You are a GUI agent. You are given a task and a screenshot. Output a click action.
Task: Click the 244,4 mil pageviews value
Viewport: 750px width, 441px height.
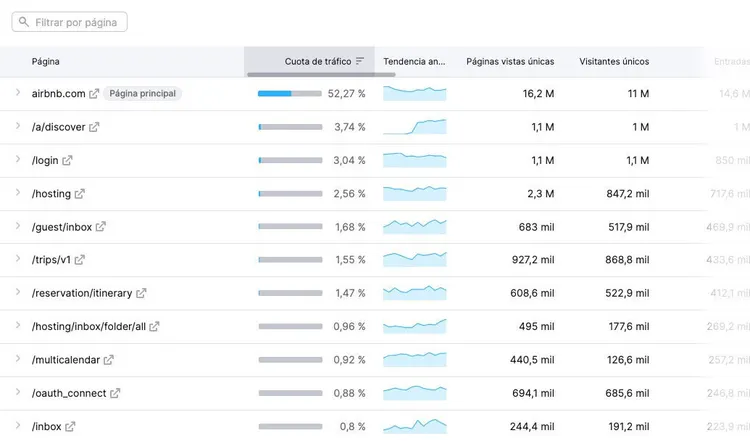coord(532,426)
